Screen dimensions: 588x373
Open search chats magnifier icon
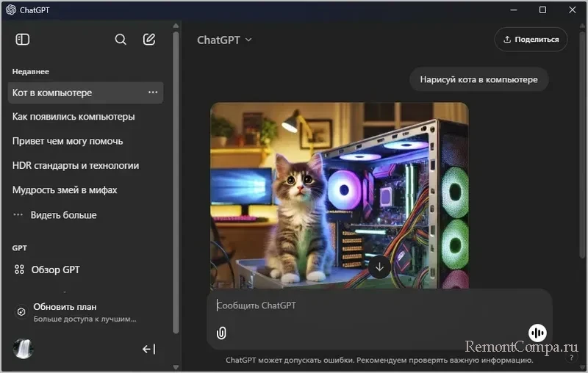tap(121, 40)
